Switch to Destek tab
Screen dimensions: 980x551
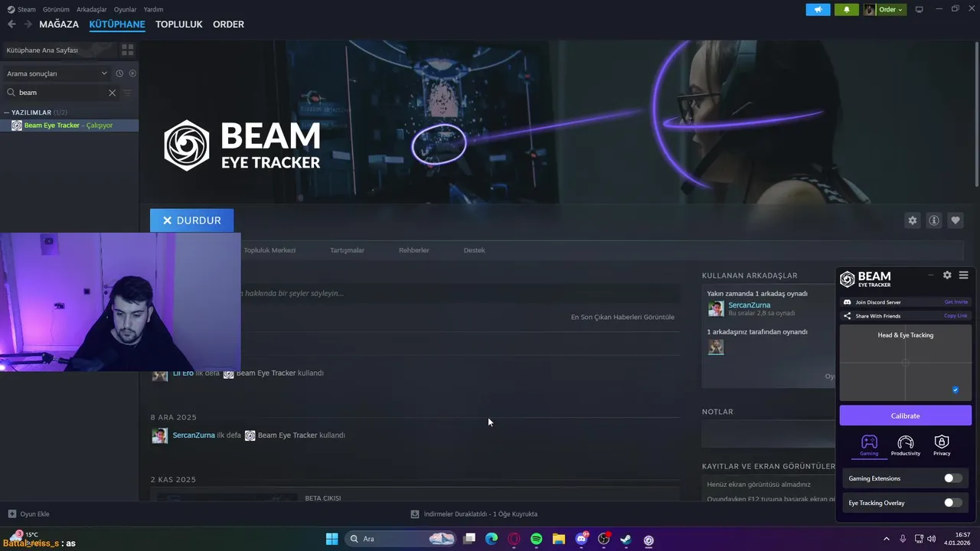[x=474, y=250]
